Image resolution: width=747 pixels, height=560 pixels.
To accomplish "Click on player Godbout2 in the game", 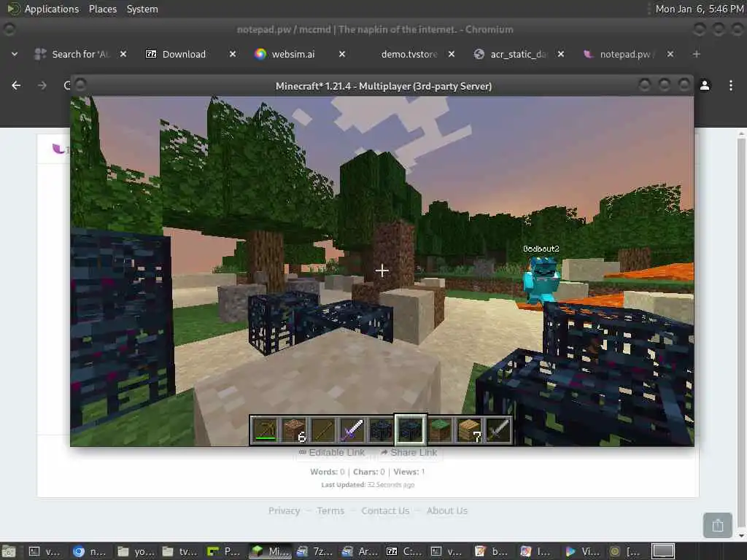I will point(541,279).
